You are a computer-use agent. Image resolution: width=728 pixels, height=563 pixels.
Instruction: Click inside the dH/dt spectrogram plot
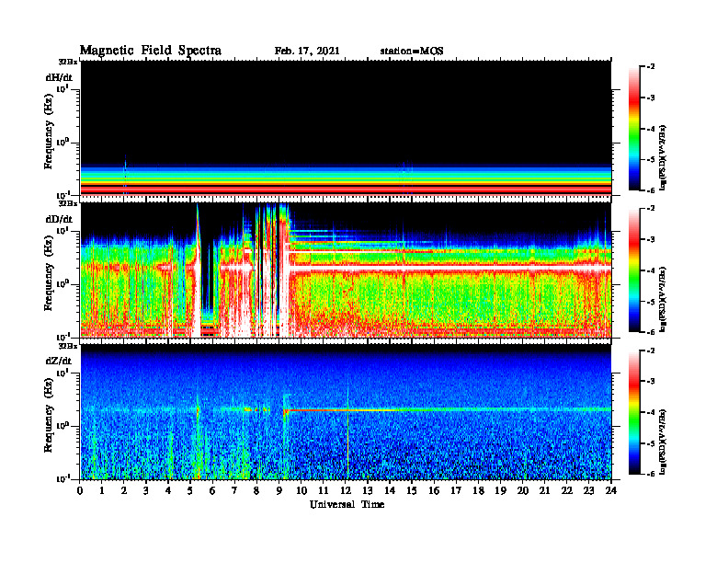pyautogui.click(x=346, y=128)
